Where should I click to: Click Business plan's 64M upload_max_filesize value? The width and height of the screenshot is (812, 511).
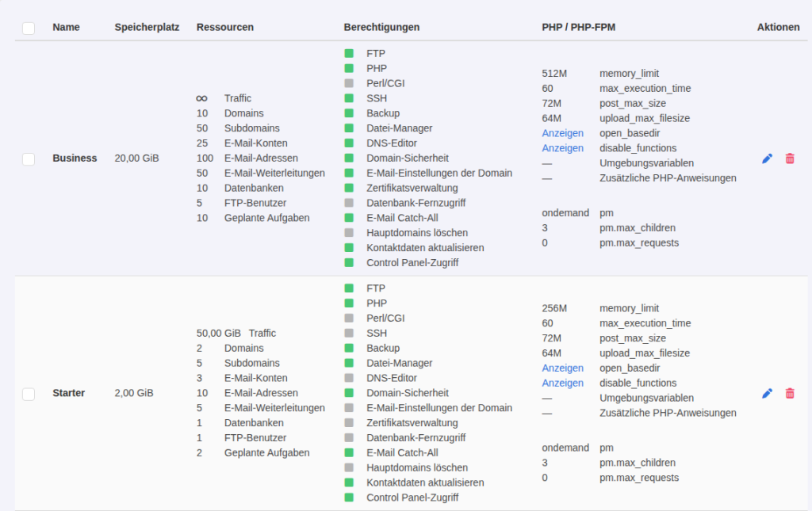point(552,118)
